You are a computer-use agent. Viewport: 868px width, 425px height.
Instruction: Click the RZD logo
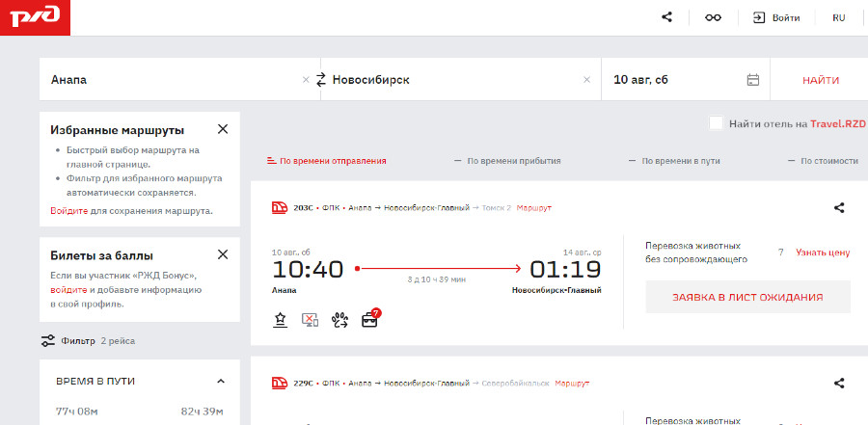coord(34,16)
